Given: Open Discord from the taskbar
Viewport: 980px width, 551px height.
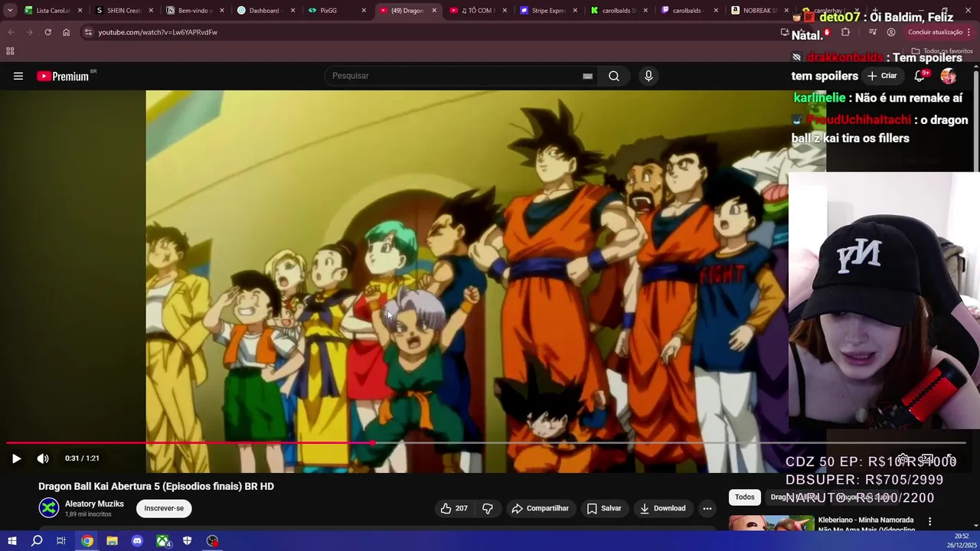Looking at the screenshot, I should pyautogui.click(x=137, y=541).
